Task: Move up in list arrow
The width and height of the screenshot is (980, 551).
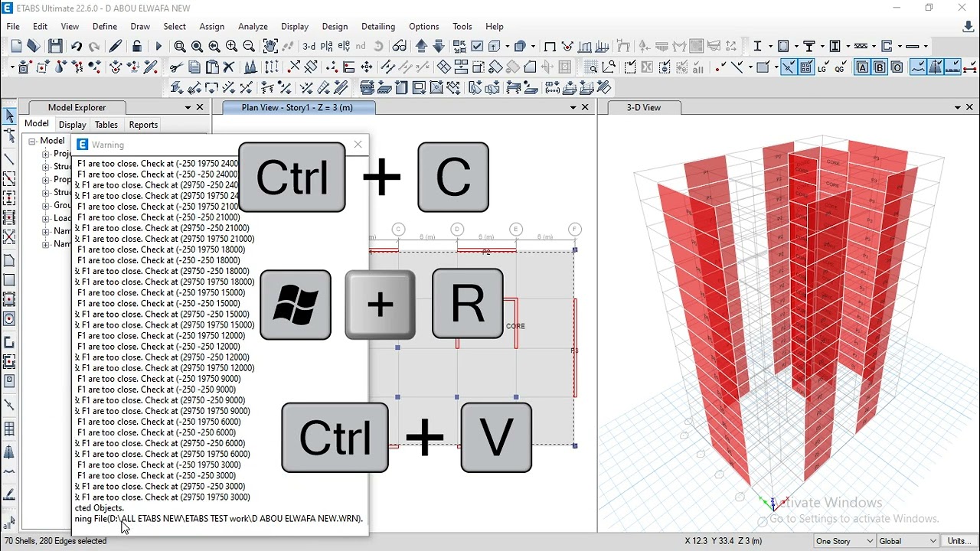Action: (421, 47)
